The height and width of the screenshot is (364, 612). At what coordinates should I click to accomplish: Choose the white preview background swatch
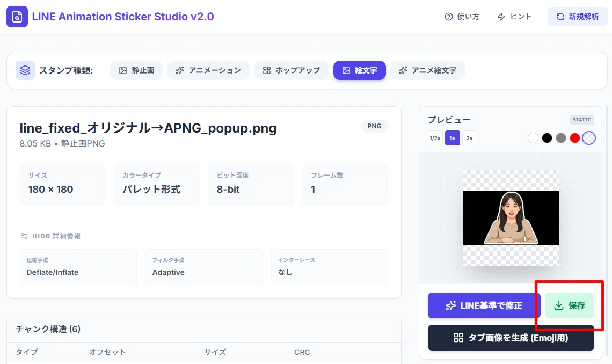pos(533,138)
